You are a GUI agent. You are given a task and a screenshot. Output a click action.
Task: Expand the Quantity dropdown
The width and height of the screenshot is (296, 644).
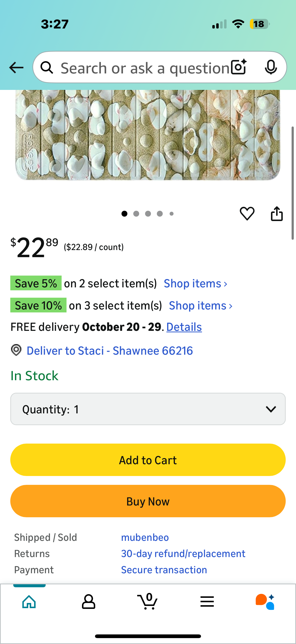148,409
